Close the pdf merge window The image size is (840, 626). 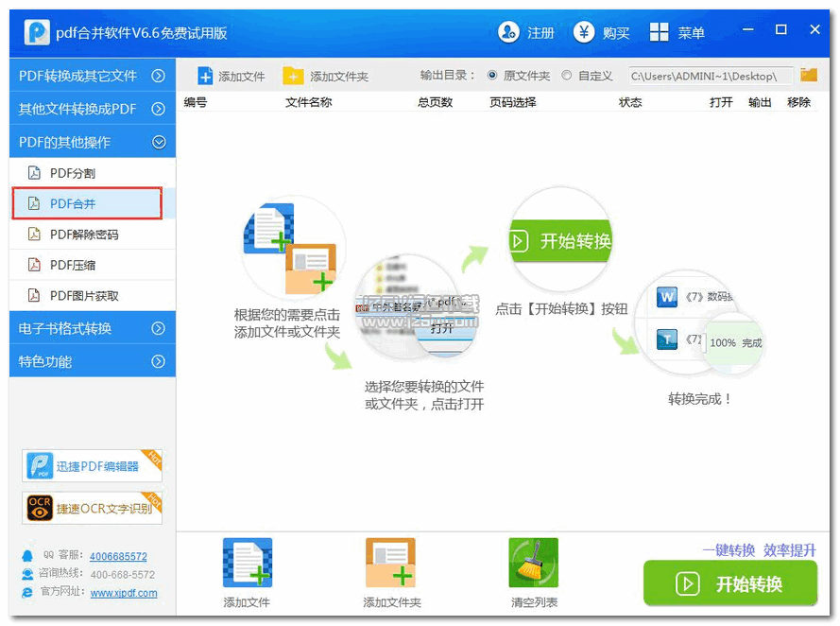814,29
